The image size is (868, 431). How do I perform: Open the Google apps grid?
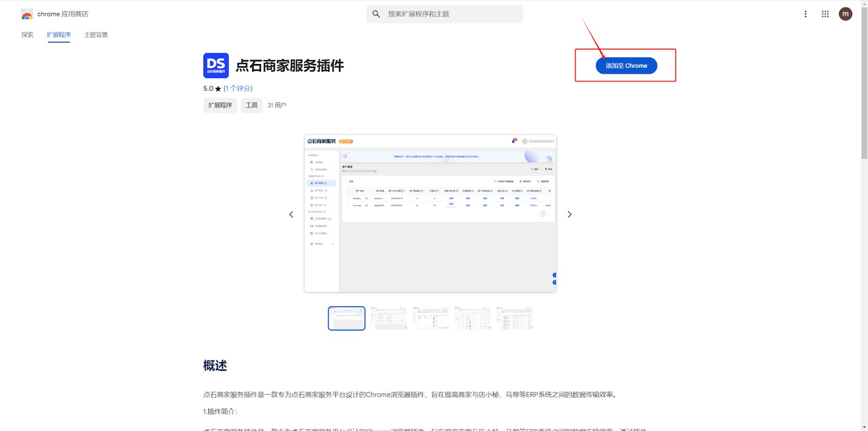[825, 14]
